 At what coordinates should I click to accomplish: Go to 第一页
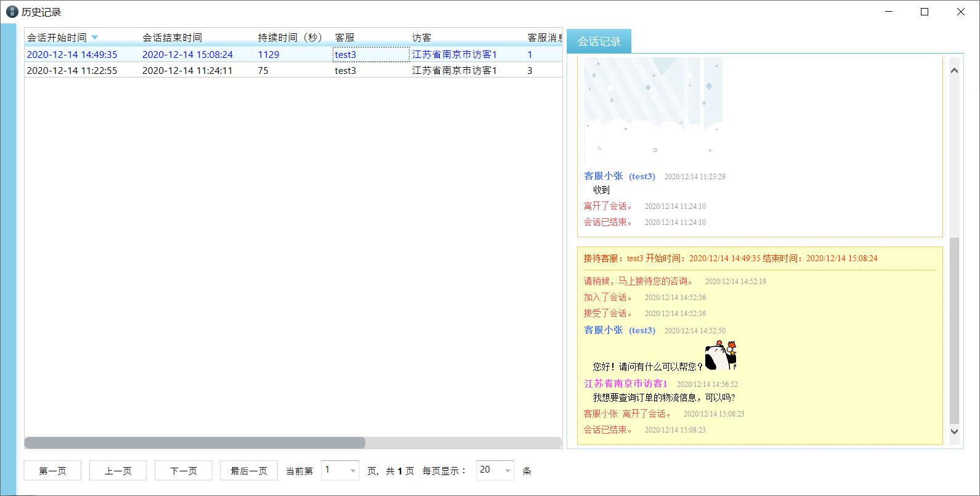click(52, 471)
